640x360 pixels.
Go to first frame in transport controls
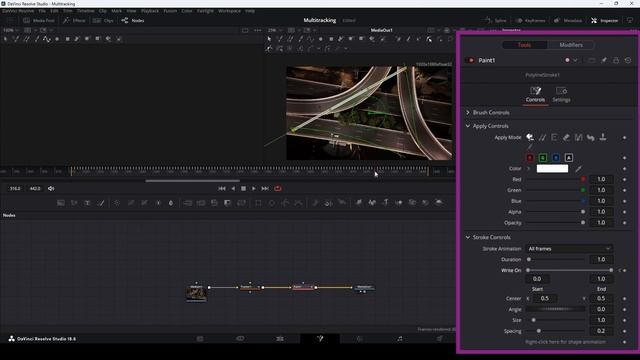click(x=222, y=189)
